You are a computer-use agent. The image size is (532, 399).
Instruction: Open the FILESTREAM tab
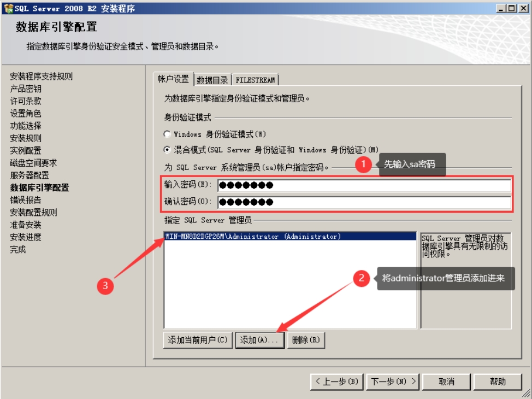coord(255,80)
